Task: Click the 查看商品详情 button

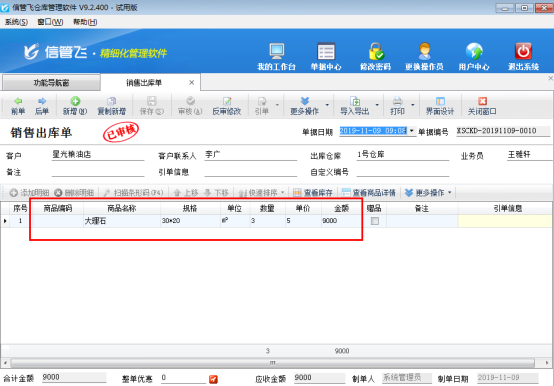Action: point(369,192)
